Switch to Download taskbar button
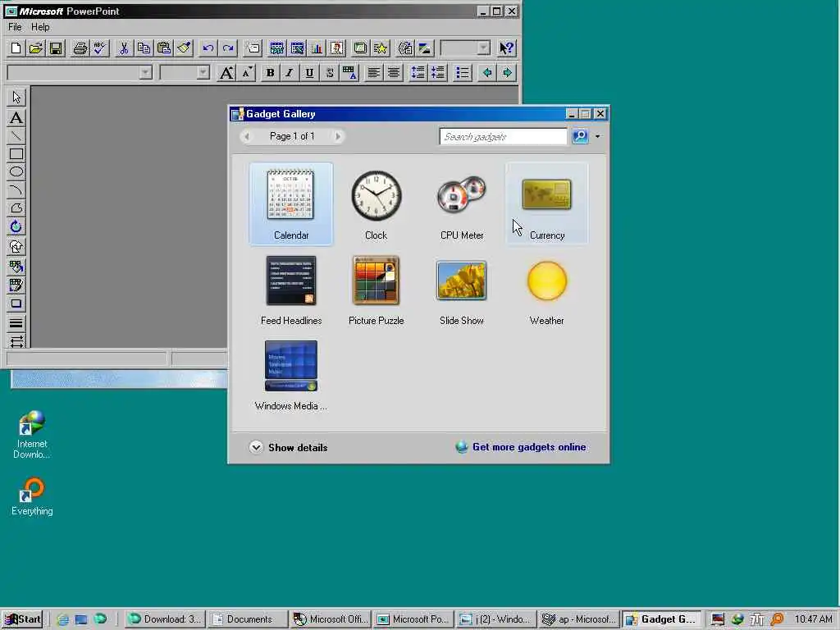 click(166, 619)
